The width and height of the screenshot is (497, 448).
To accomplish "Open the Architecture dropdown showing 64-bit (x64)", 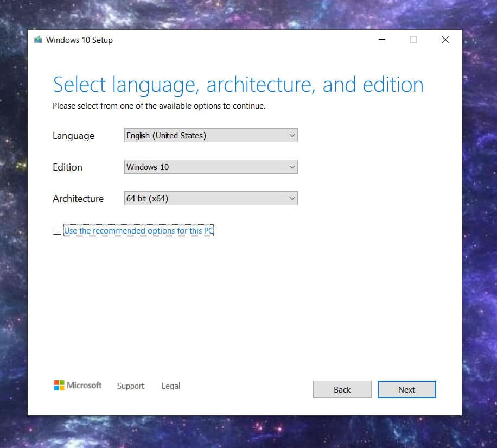I will click(x=211, y=199).
